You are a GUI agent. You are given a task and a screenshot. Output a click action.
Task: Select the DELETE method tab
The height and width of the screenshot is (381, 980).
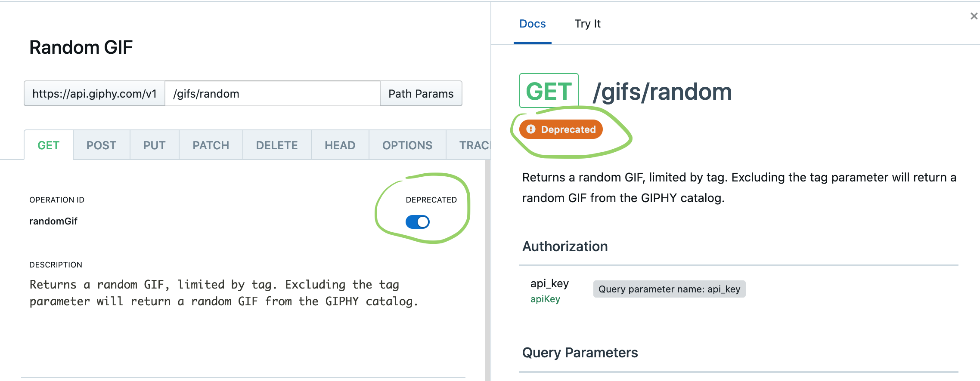coord(277,145)
